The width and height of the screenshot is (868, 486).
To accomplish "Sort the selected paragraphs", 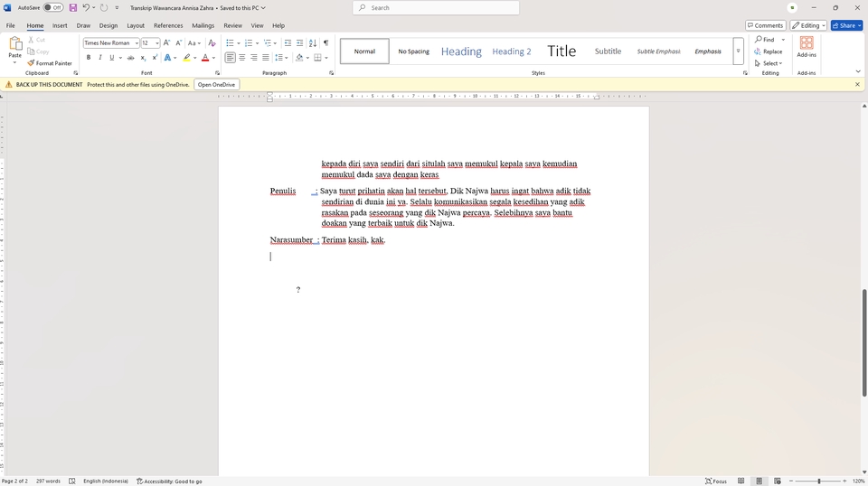I will (x=313, y=42).
